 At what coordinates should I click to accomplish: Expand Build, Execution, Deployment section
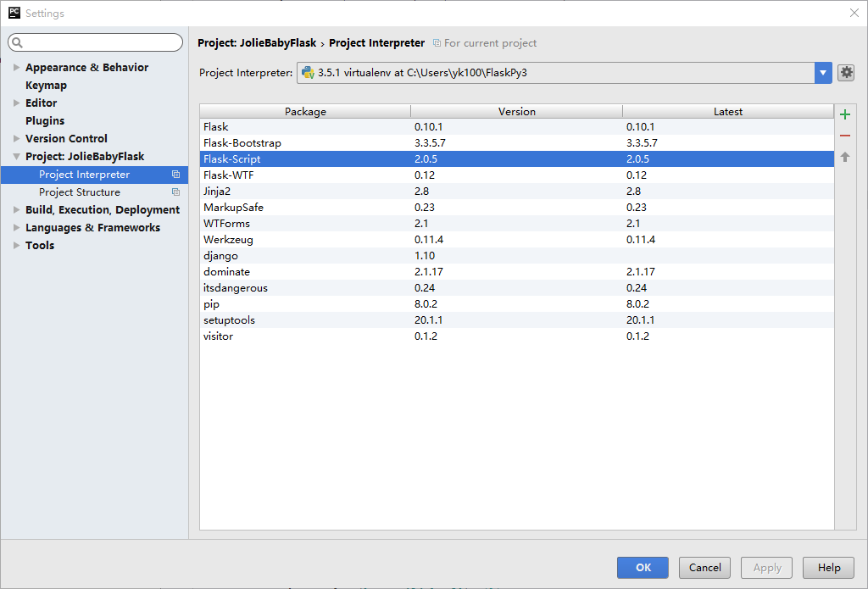click(x=17, y=210)
